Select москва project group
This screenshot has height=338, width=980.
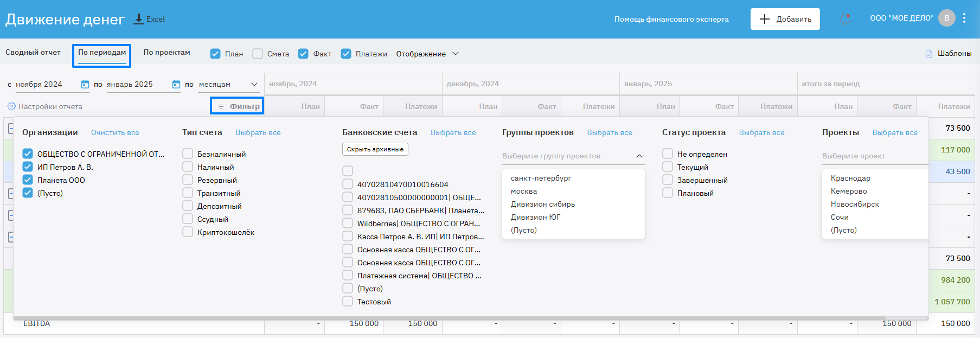click(x=524, y=191)
